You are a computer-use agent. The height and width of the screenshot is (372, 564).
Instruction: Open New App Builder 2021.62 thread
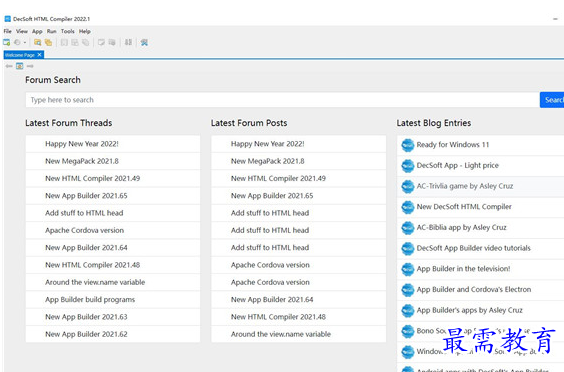113,334
